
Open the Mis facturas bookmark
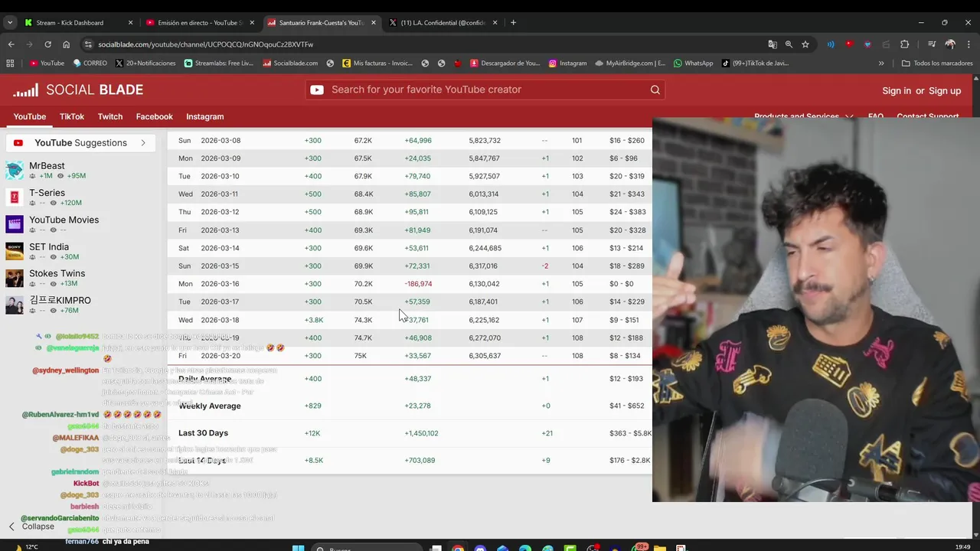(377, 64)
